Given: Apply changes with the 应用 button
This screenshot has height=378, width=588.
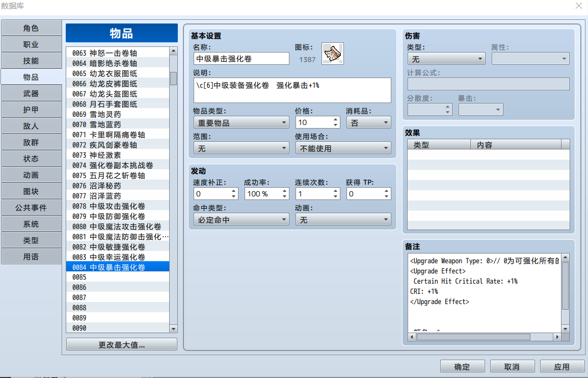Looking at the screenshot, I should tap(562, 366).
